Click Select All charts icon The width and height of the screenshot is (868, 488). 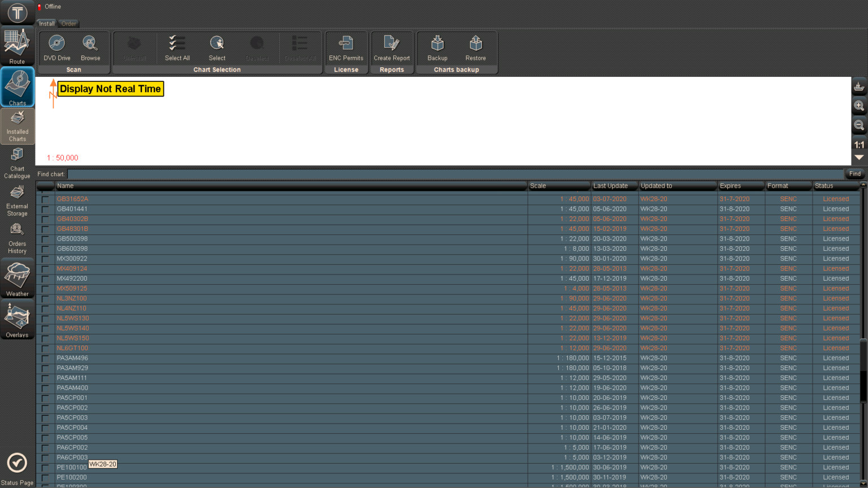pyautogui.click(x=177, y=44)
